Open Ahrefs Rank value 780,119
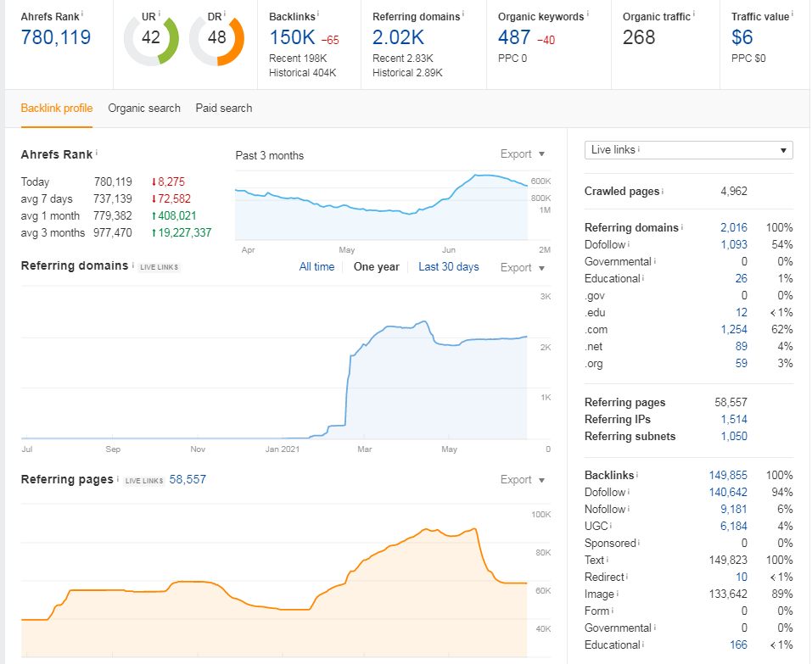 [56, 37]
